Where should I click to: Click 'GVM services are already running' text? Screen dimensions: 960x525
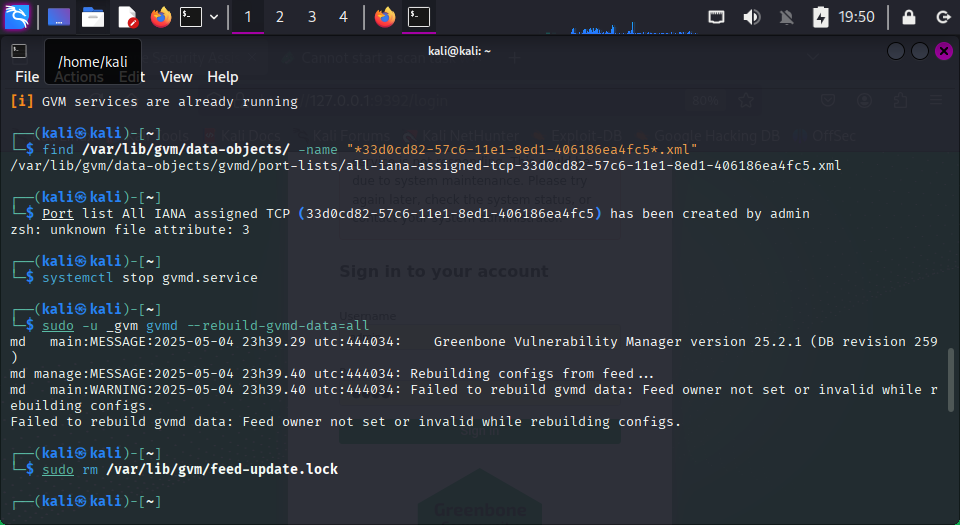(170, 102)
